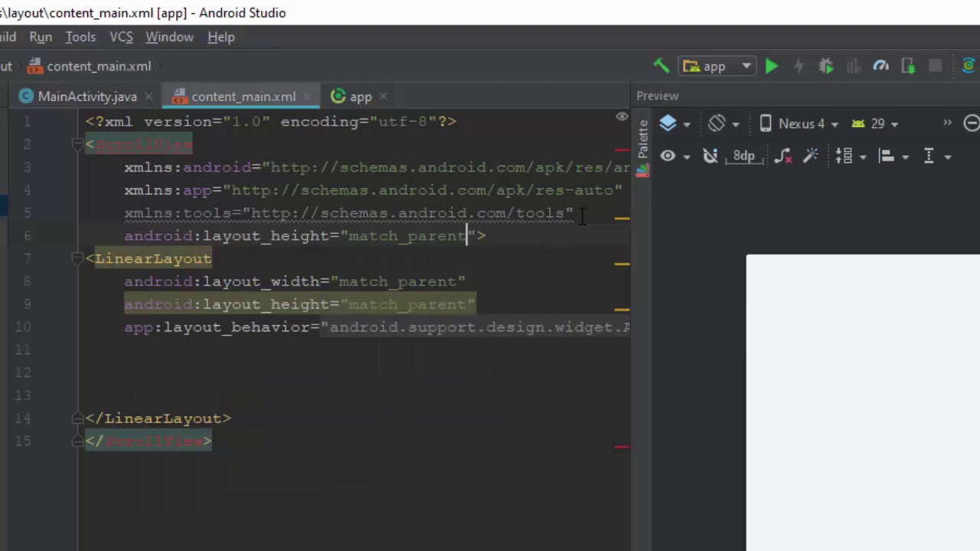Open the Pack distribute dropdown
Image resolution: width=980 pixels, height=551 pixels.
click(x=851, y=156)
